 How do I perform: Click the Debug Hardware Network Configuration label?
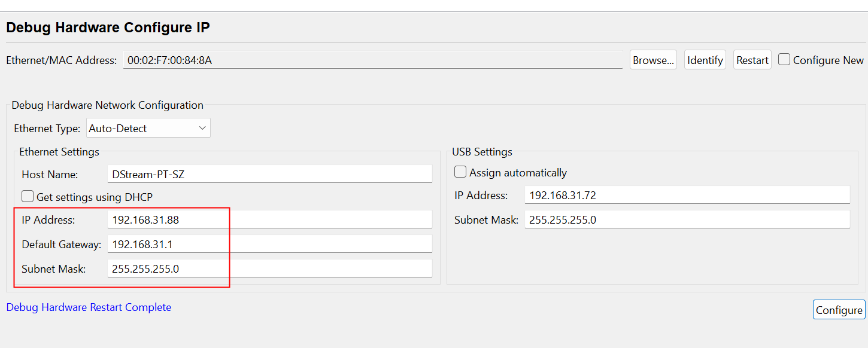point(108,105)
